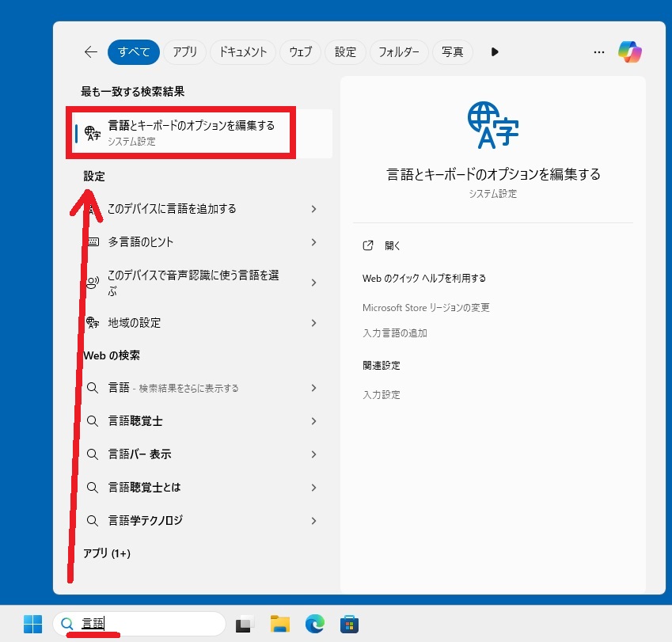Launch Microsoft Edge from the taskbar
The height and width of the screenshot is (642, 672).
[314, 624]
